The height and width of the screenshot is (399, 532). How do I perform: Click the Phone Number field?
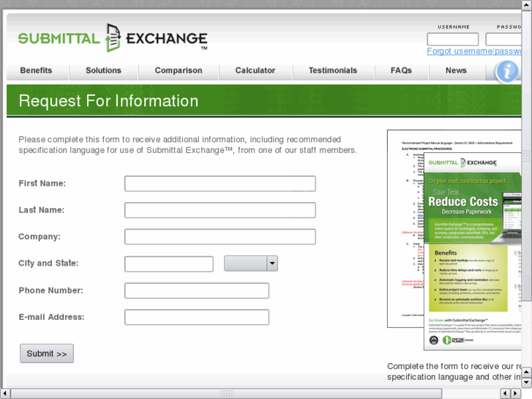[x=197, y=291]
